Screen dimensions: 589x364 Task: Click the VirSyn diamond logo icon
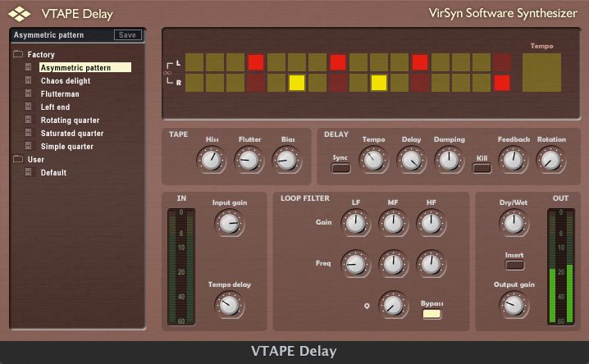tap(19, 14)
